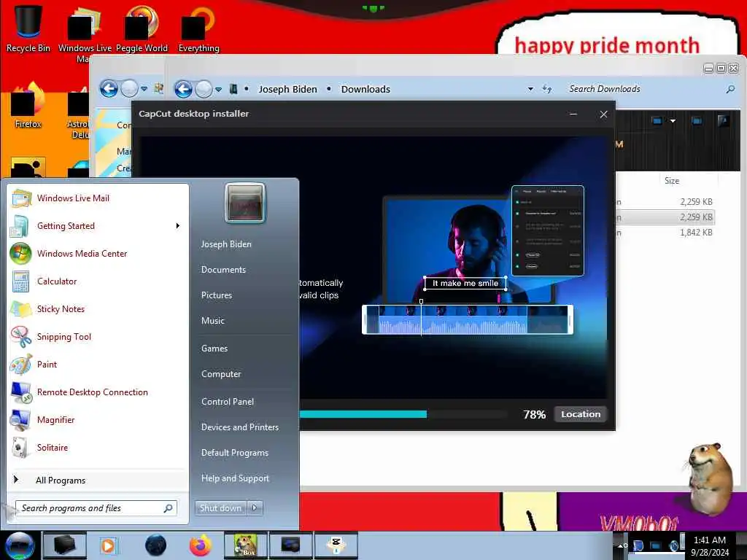Open Pictures from Start menu
The height and width of the screenshot is (560, 747).
217,295
